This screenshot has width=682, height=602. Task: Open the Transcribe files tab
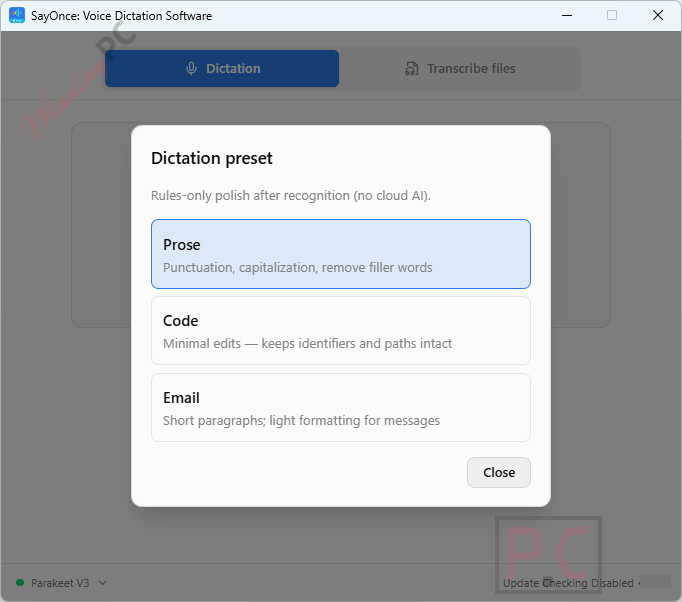point(460,68)
